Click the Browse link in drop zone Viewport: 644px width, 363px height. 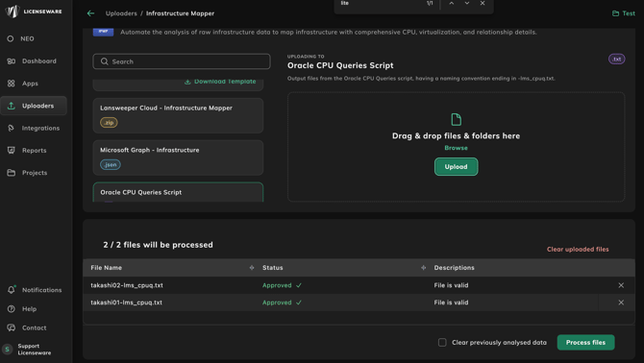point(456,148)
